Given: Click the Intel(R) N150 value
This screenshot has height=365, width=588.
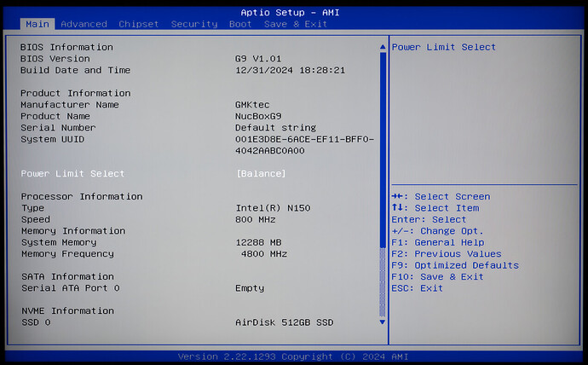Looking at the screenshot, I should click(273, 208).
